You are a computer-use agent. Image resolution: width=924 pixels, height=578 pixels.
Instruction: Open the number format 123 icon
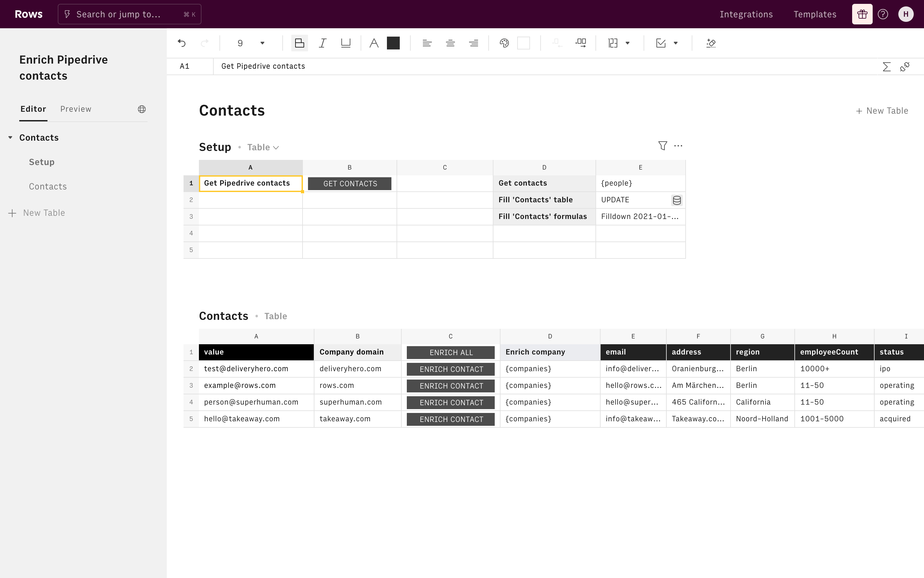pyautogui.click(x=613, y=43)
